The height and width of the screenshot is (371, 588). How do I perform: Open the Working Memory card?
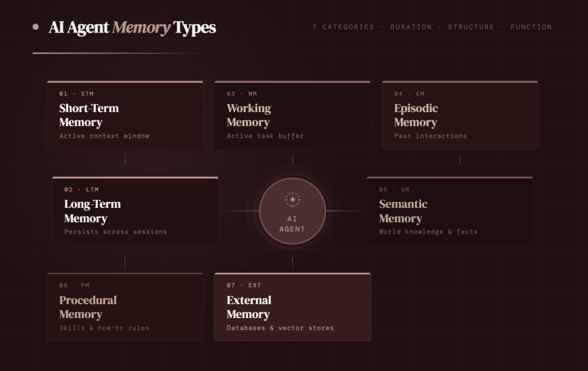click(x=292, y=115)
